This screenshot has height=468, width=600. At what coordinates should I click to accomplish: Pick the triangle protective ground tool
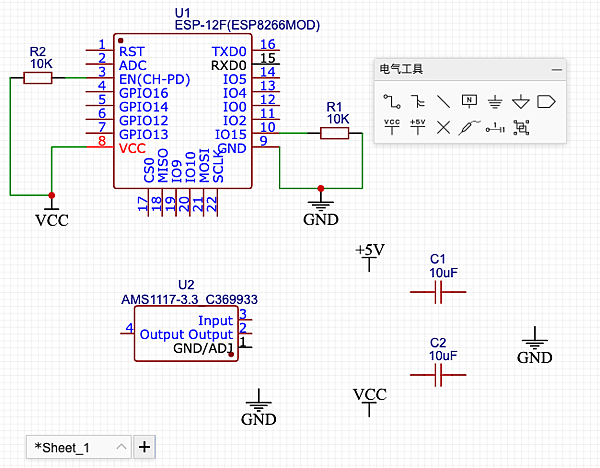[520, 101]
